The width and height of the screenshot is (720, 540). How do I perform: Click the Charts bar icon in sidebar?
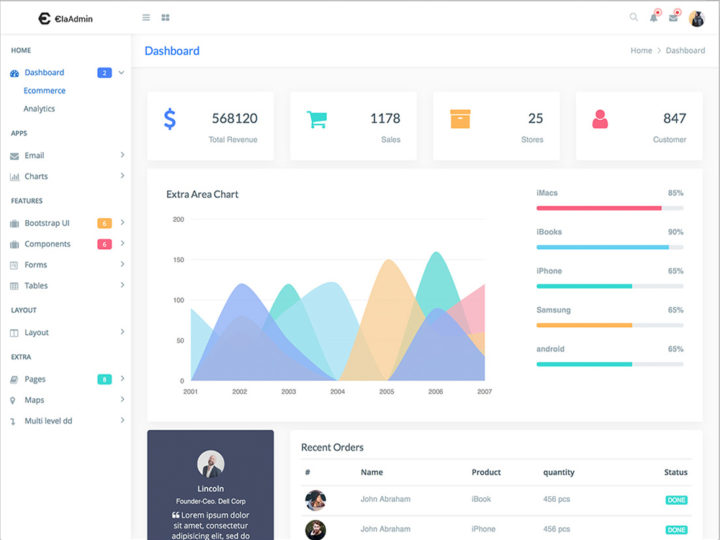(14, 177)
